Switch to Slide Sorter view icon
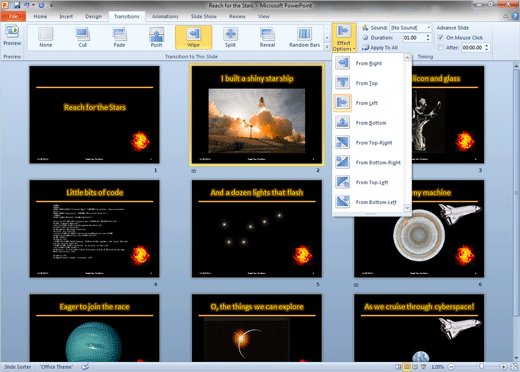The height and width of the screenshot is (372, 520). tap(407, 367)
